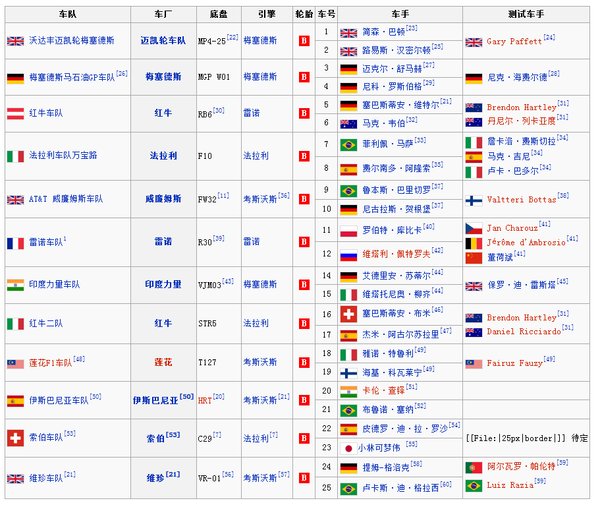Open the red 莲花F1车队 team link
The image size is (600, 505).
click(51, 363)
